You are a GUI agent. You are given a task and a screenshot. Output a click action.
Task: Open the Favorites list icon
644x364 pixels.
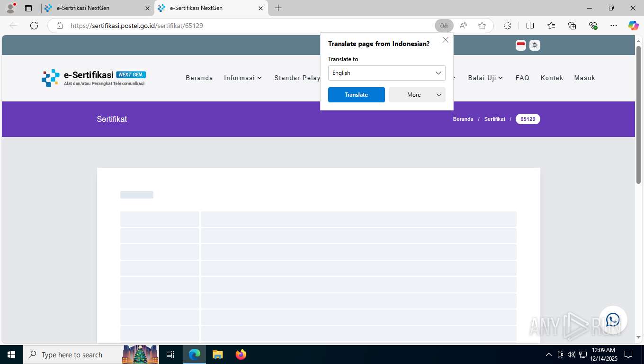coord(551,26)
